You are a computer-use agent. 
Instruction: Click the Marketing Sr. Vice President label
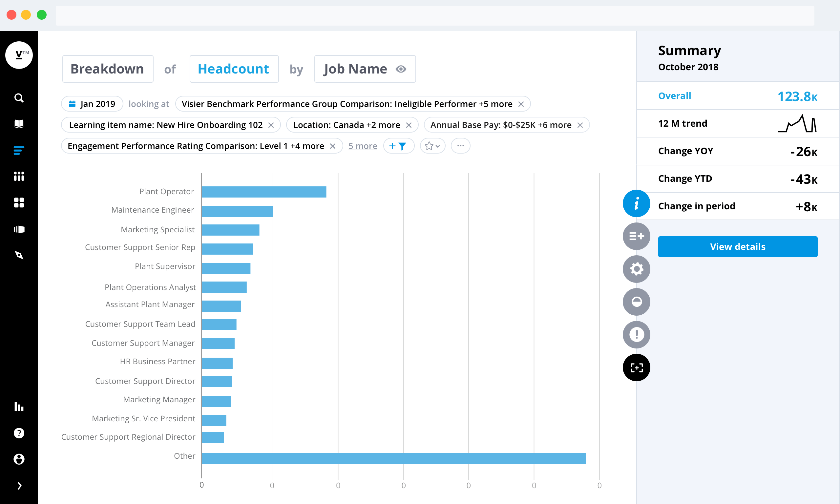pos(144,418)
